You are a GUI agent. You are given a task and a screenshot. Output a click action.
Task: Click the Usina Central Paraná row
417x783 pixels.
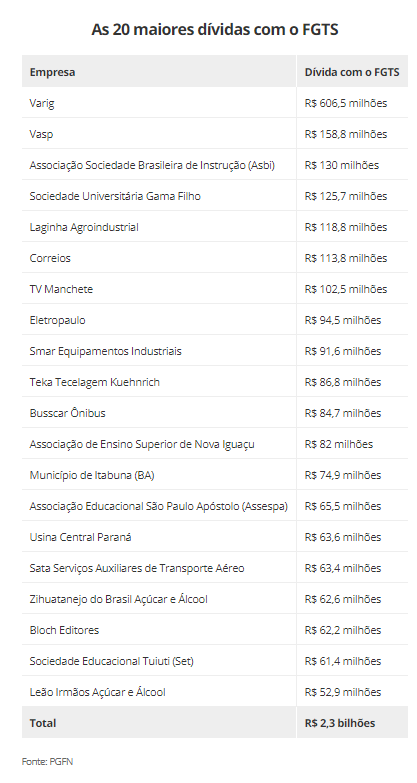click(215, 537)
